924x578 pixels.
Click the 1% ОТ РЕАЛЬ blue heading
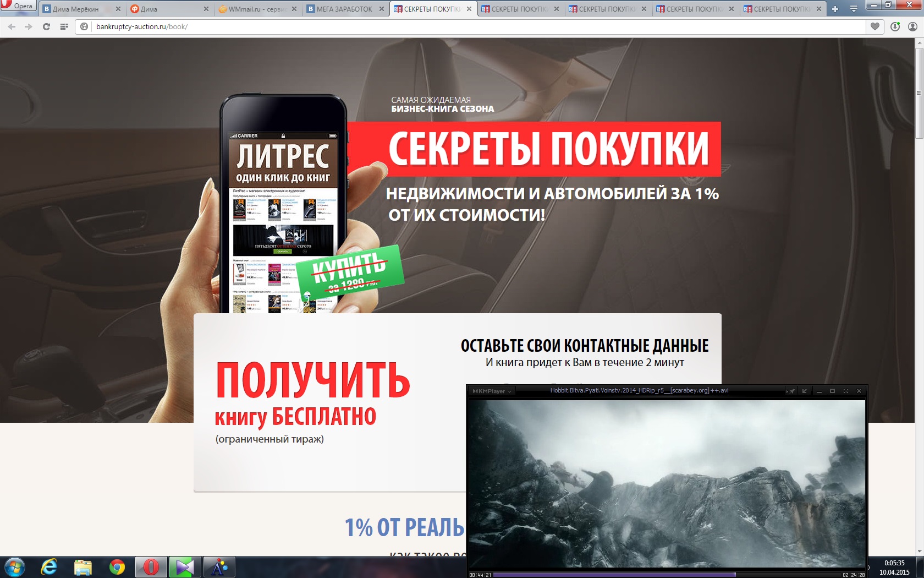(x=405, y=528)
